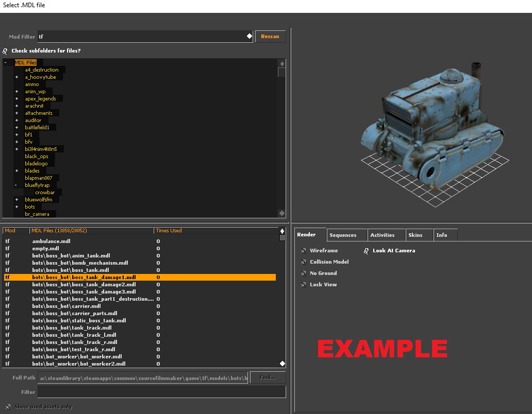Screen dimensions: 532x414
Task: Collapse the MDL Files root node
Action: [6, 63]
